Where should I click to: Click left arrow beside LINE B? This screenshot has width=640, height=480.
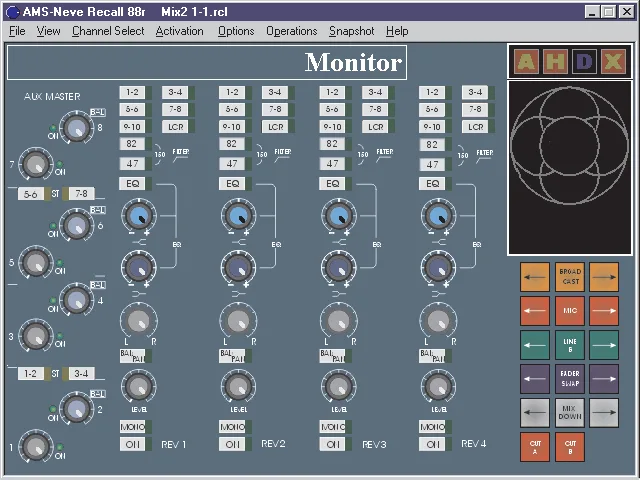pyautogui.click(x=535, y=345)
